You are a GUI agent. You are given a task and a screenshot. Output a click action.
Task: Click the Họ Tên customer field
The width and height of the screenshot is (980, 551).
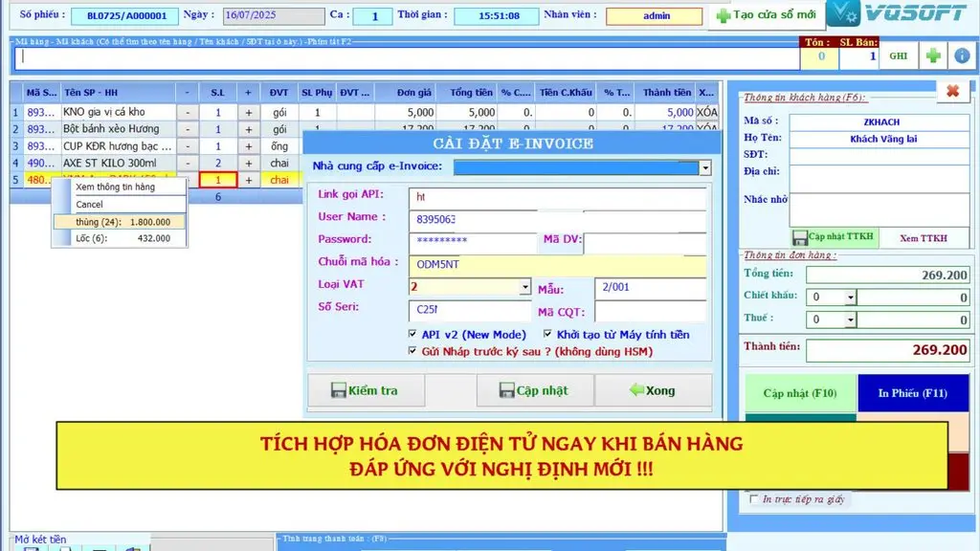[880, 139]
